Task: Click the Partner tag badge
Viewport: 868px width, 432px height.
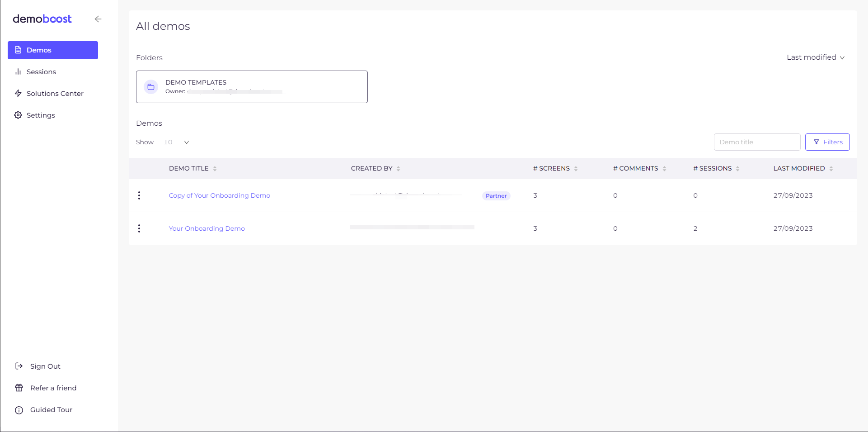Action: pos(496,195)
